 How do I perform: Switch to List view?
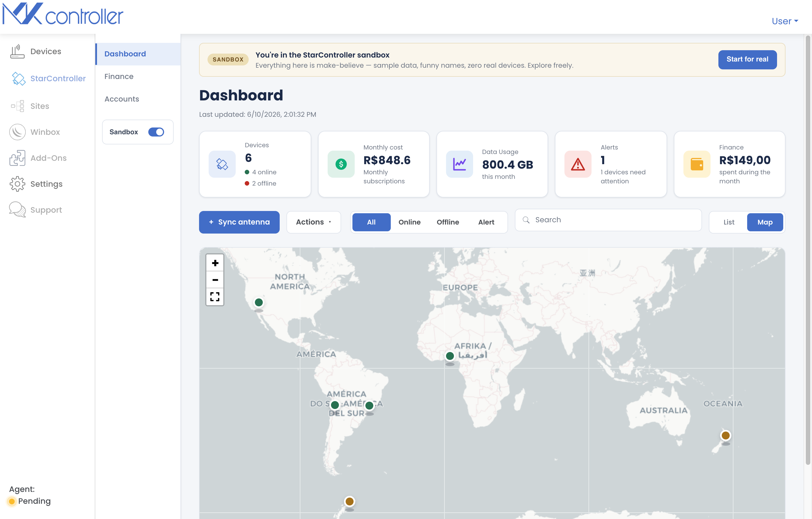pyautogui.click(x=729, y=222)
